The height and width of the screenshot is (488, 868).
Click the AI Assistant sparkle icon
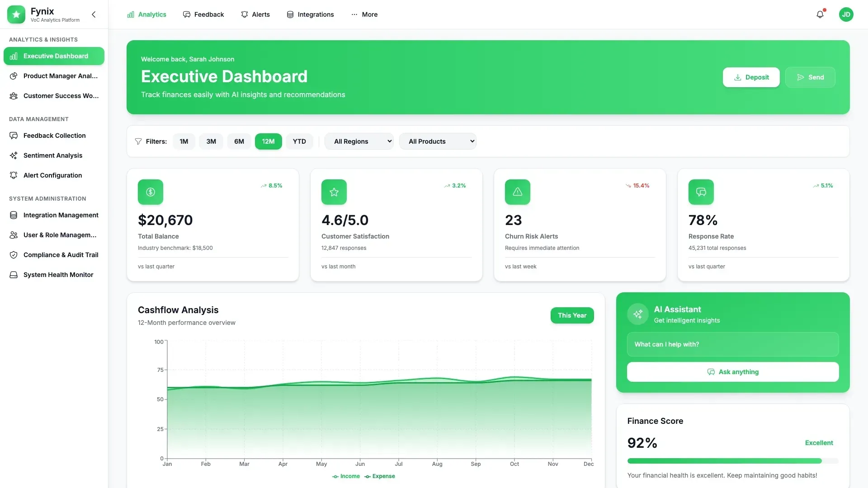click(637, 314)
